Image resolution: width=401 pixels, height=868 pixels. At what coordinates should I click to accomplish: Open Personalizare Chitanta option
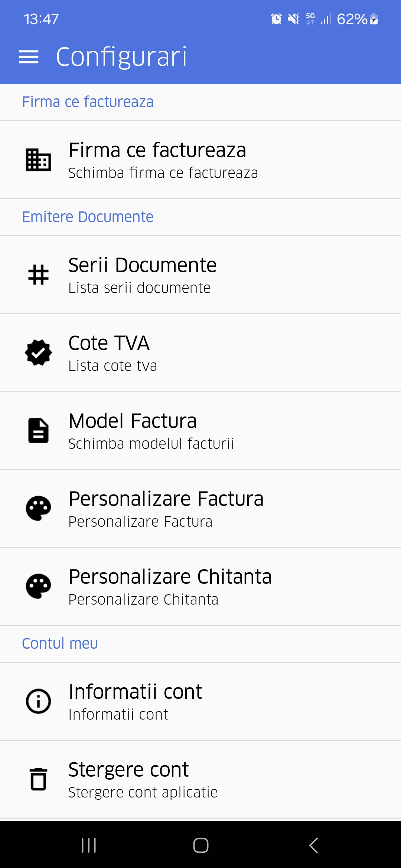click(x=200, y=586)
